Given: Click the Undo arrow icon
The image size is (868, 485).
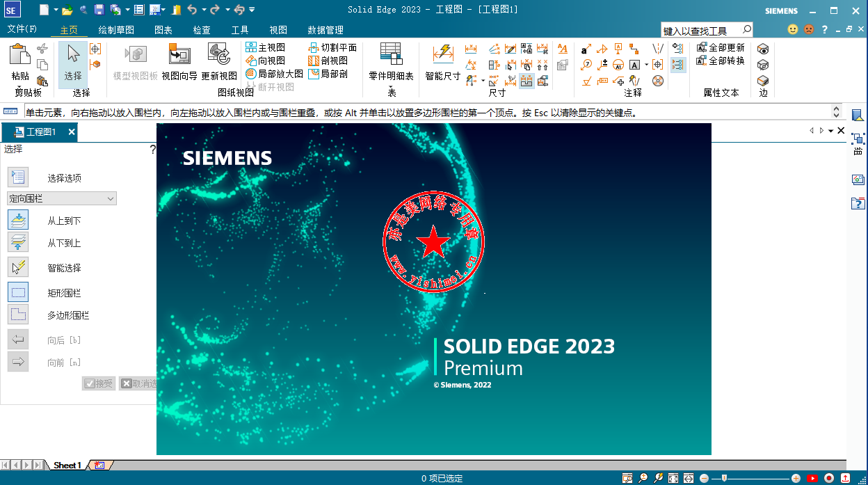Looking at the screenshot, I should click(192, 10).
